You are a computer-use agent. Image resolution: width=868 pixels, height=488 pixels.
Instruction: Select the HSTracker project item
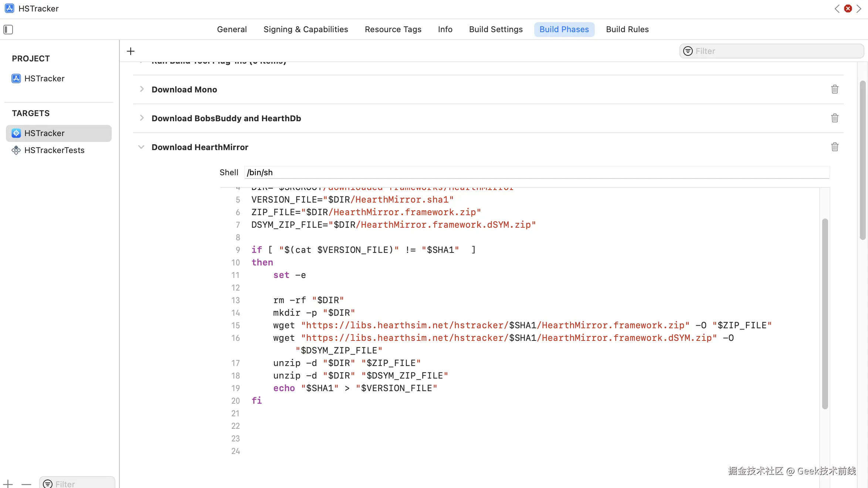(44, 79)
